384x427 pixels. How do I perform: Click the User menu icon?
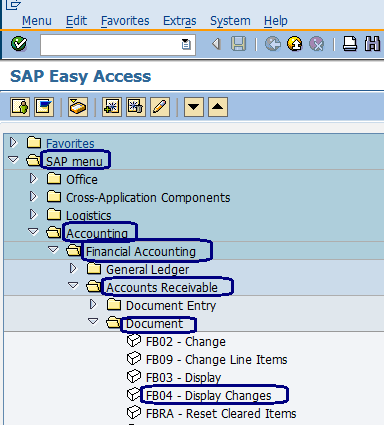point(20,107)
